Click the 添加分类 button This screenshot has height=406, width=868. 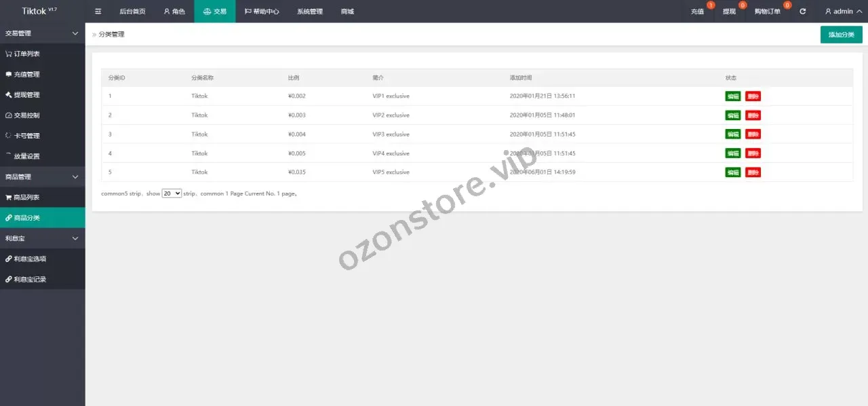pyautogui.click(x=841, y=35)
